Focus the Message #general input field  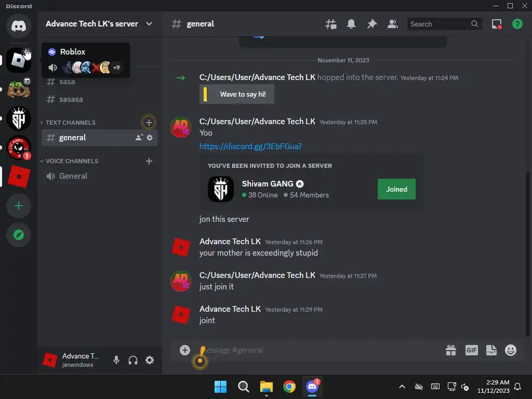coord(319,350)
